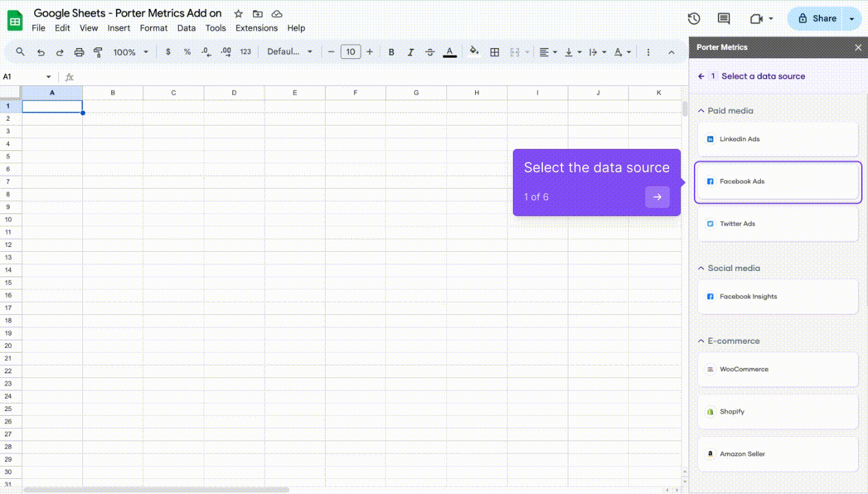The image size is (868, 494).
Task: Open the borders tool
Action: pyautogui.click(x=494, y=52)
